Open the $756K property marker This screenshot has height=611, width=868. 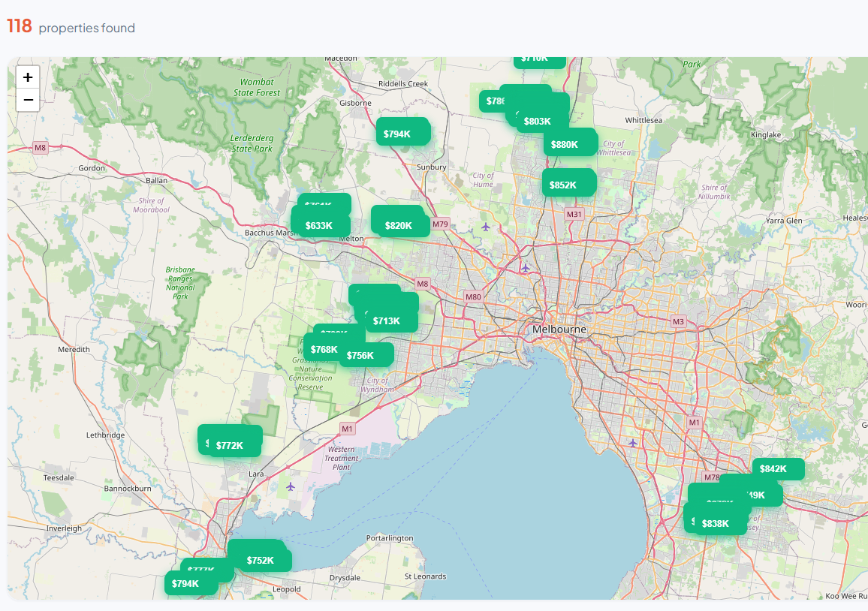pos(366,355)
